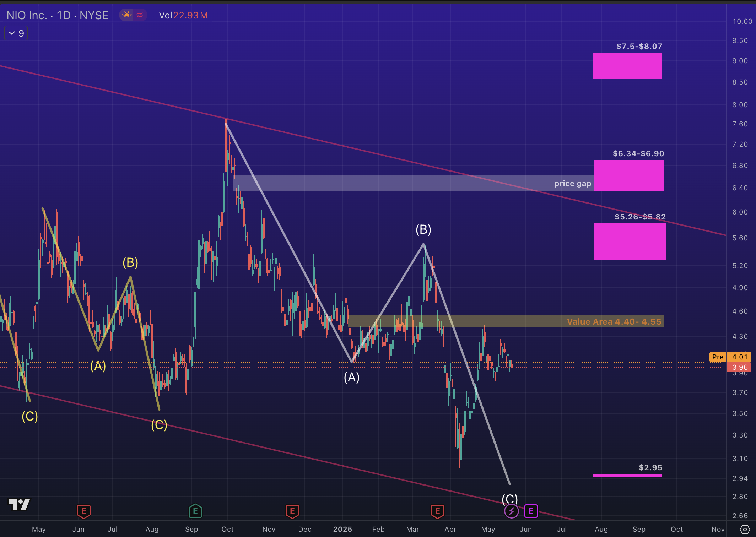Open chart settings gear on time axis
Screen dimensions: 756x537
[744, 530]
